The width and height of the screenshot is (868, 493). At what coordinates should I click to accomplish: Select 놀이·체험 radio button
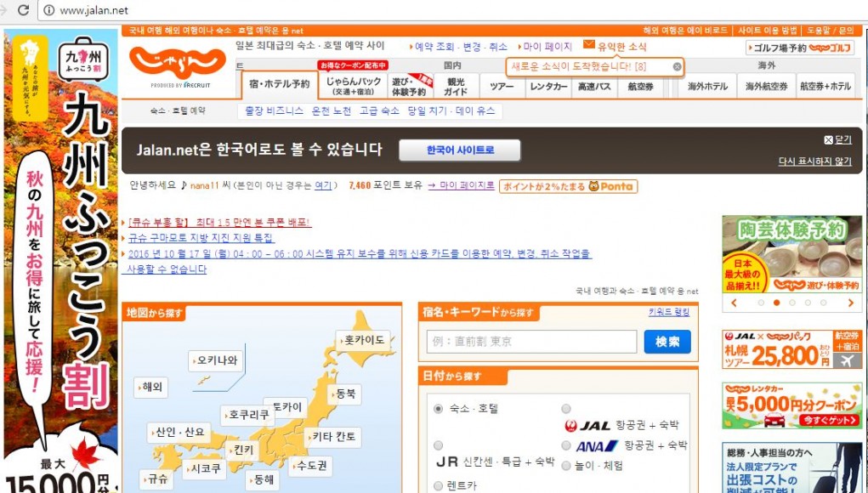tap(565, 466)
